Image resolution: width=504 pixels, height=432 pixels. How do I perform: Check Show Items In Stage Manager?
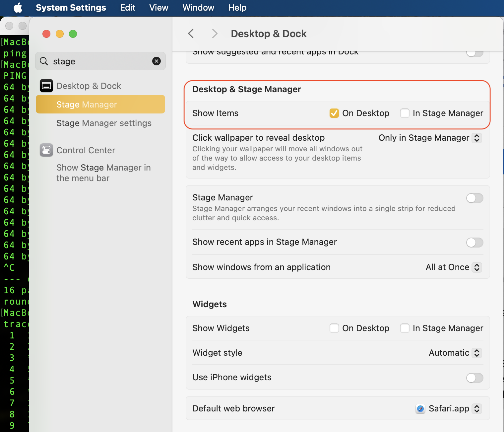click(x=405, y=113)
